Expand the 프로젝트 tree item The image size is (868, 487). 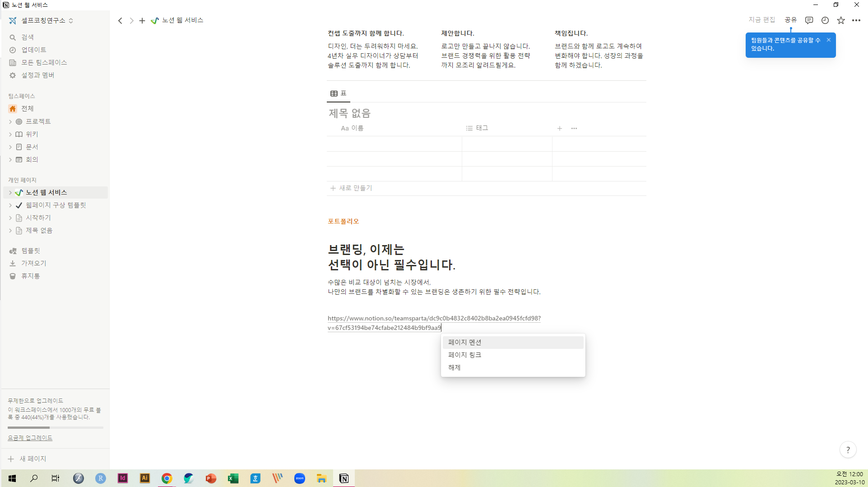10,121
